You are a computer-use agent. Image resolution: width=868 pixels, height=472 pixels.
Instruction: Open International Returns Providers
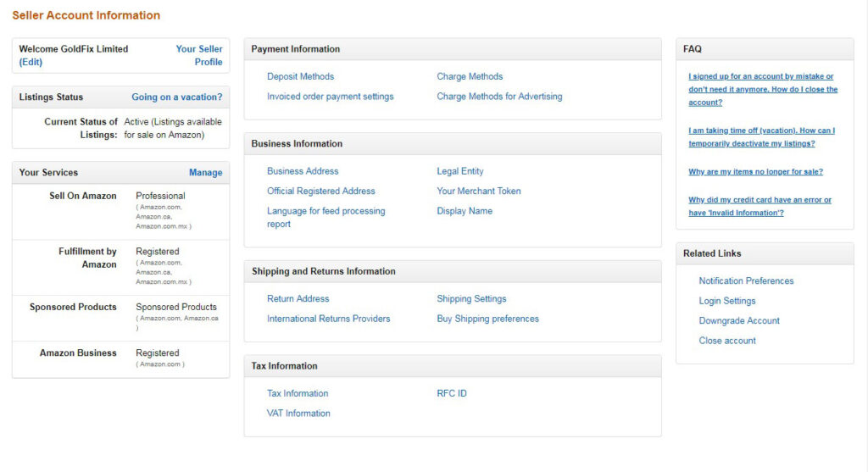[328, 319]
